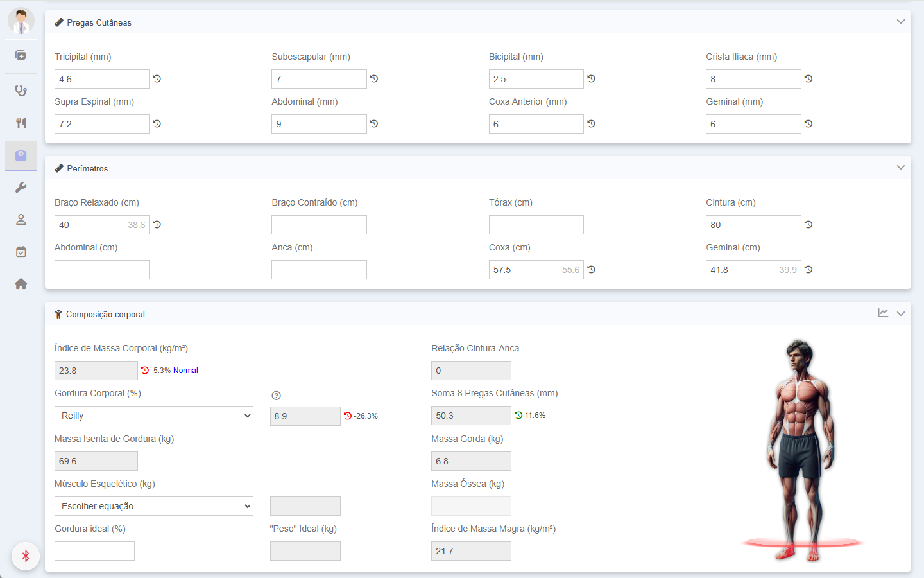Click the Geminal (mm) skinfold input
The image size is (924, 578).
pos(753,124)
